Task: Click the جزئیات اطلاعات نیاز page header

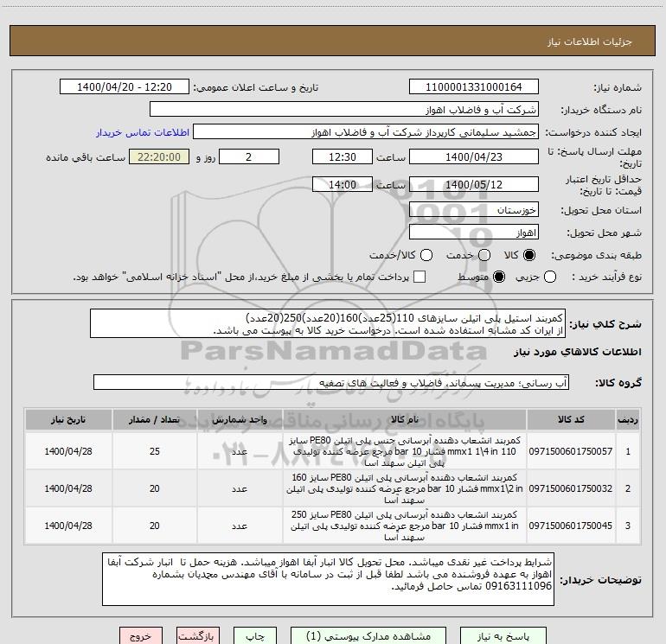Action: coord(590,41)
